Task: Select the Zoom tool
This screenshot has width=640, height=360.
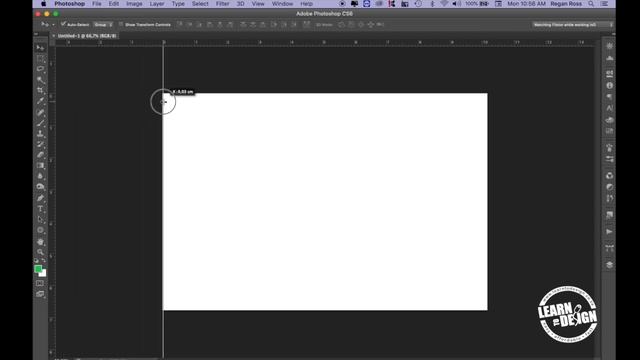Action: pos(40,252)
